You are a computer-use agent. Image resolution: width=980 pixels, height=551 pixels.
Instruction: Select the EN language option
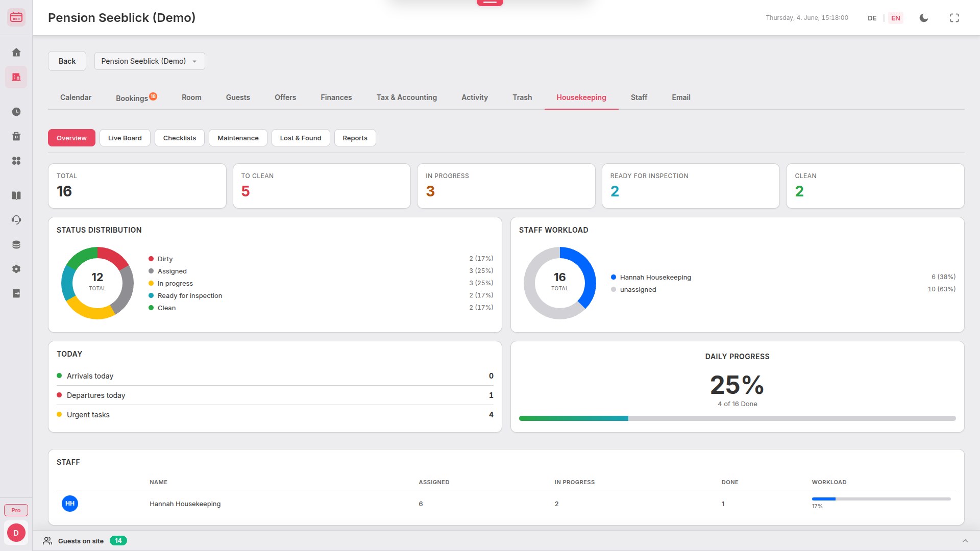click(x=896, y=18)
